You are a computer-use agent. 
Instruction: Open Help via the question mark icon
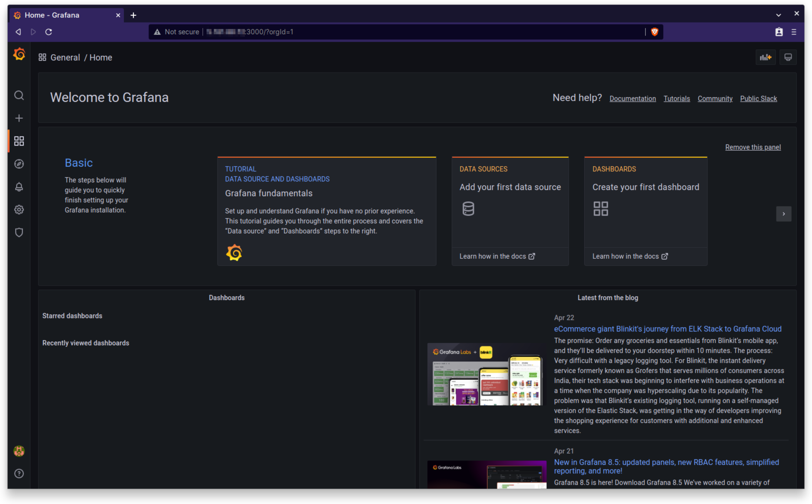pyautogui.click(x=19, y=473)
